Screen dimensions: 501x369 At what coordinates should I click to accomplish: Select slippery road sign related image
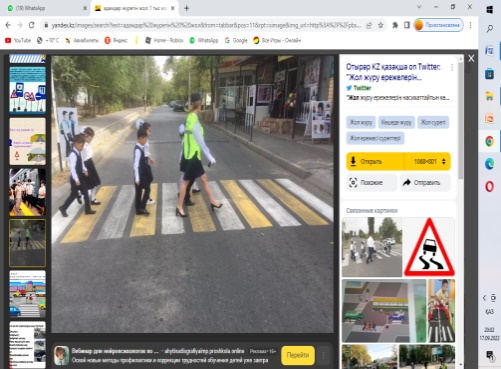(429, 247)
